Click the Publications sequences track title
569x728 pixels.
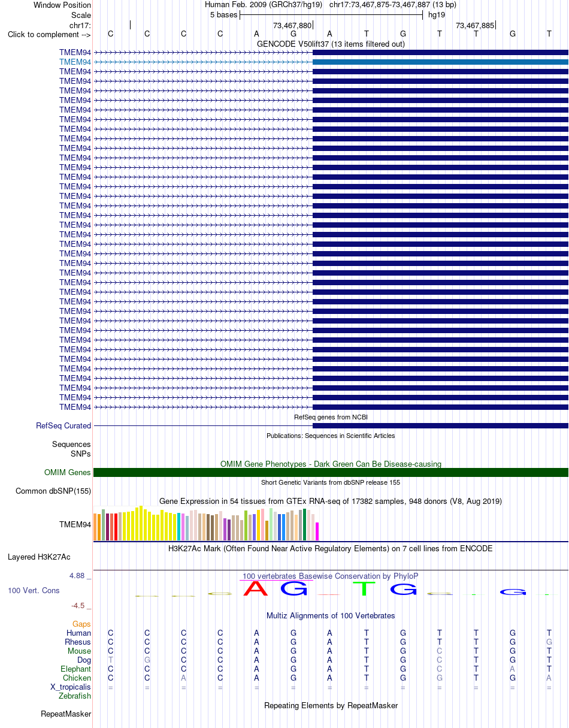point(331,436)
